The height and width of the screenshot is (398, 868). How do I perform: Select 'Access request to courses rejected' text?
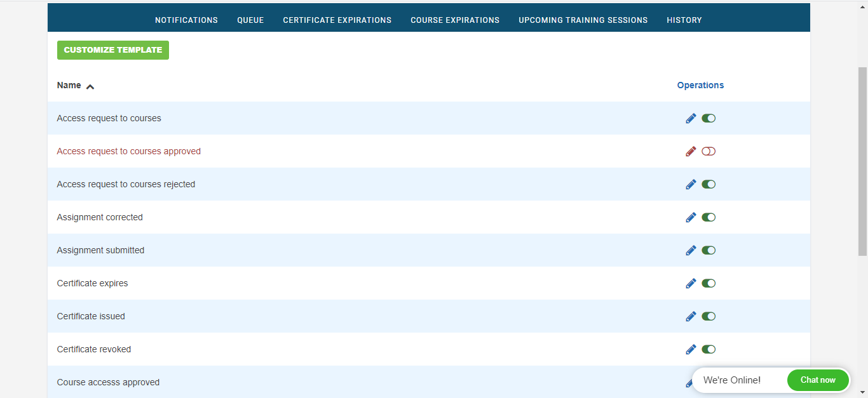[126, 184]
